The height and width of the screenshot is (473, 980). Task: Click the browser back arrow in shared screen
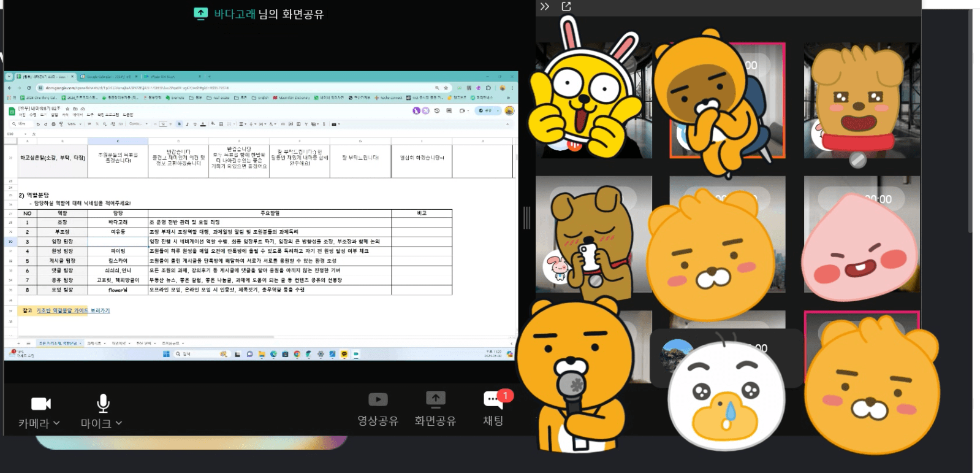[x=10, y=88]
